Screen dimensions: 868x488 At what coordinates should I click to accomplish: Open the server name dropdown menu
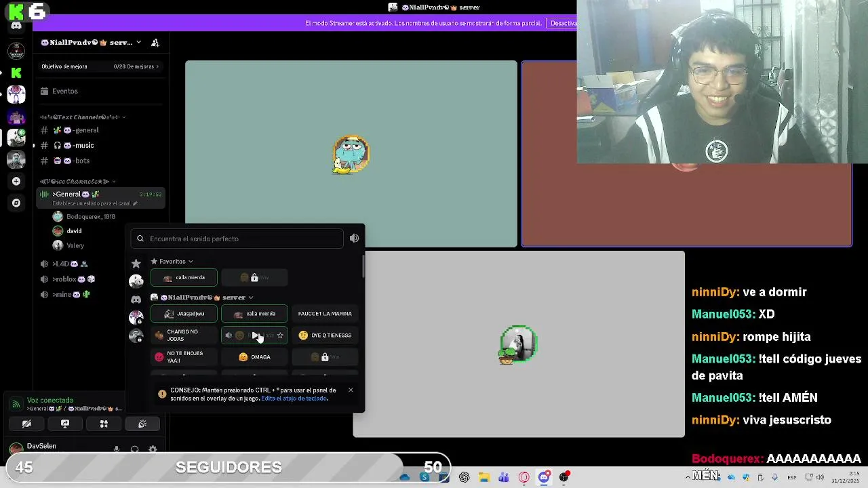point(139,42)
